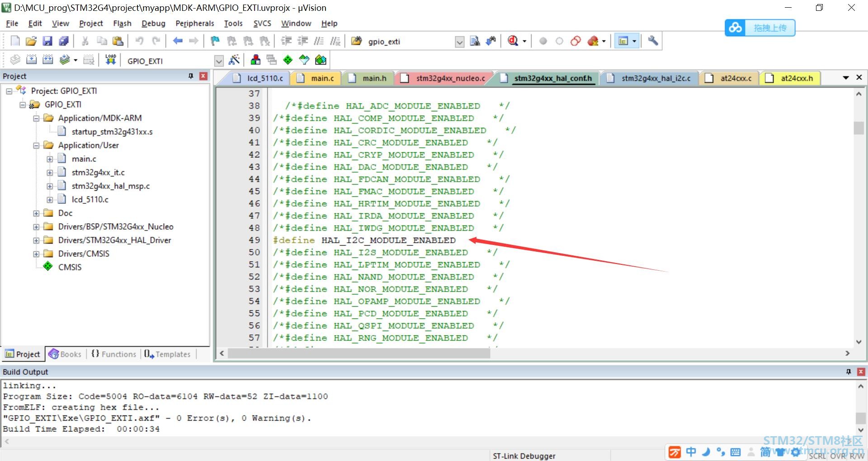Image resolution: width=868 pixels, height=461 pixels.
Task: Open Options for Target magic wand icon
Action: tap(234, 60)
